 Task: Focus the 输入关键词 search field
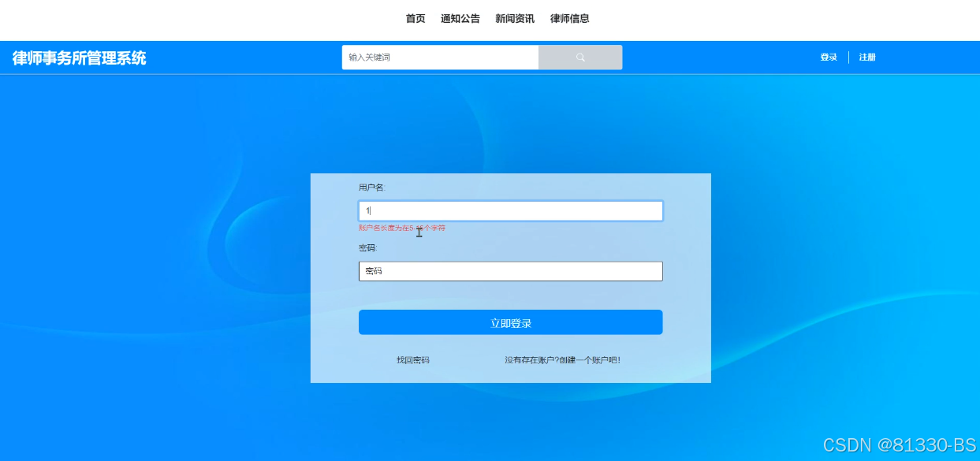(x=440, y=58)
